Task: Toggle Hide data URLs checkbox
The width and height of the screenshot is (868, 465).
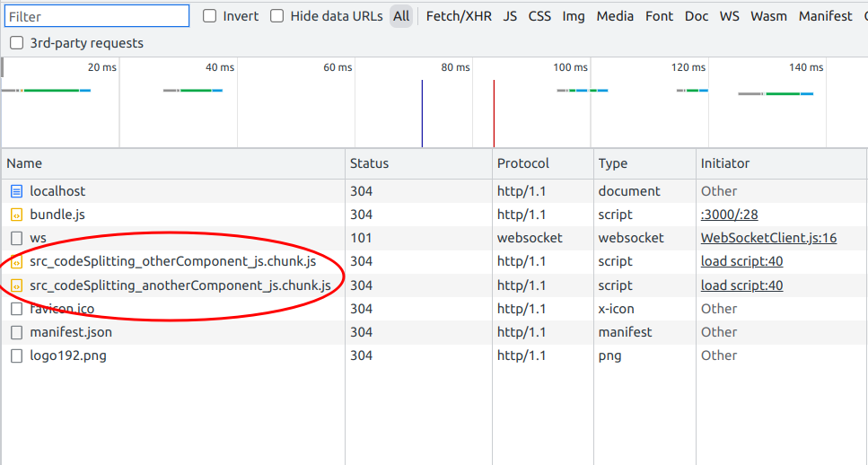Action: 277,16
